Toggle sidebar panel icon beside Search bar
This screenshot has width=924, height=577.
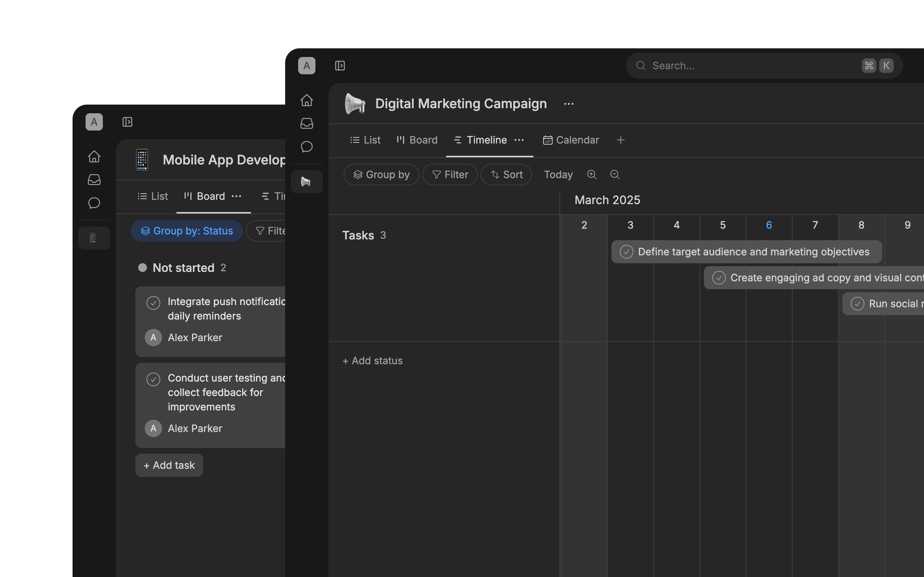pos(340,66)
